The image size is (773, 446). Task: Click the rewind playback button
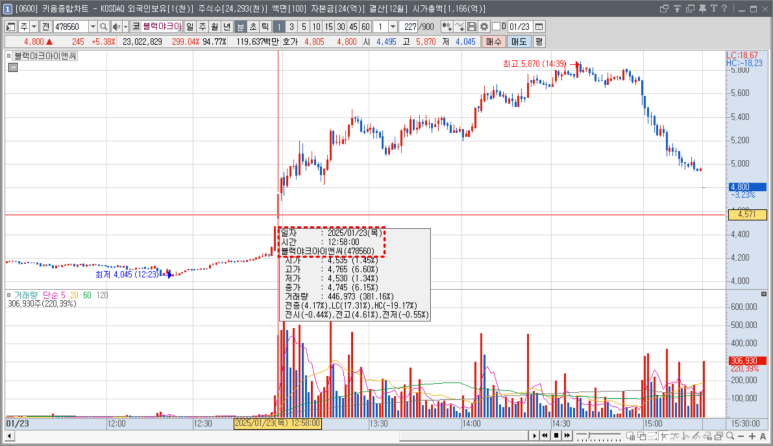pos(545,436)
